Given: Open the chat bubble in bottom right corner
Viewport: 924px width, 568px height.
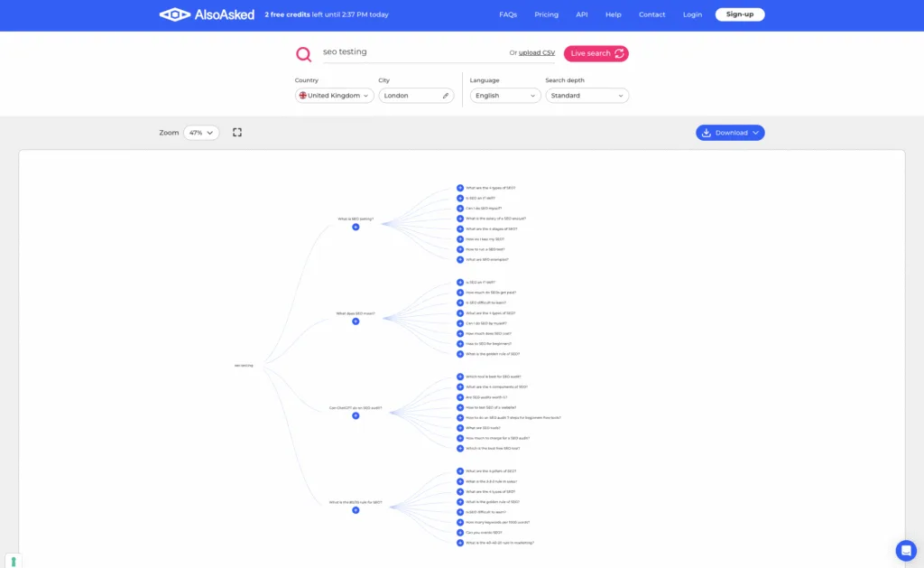Looking at the screenshot, I should click(906, 551).
